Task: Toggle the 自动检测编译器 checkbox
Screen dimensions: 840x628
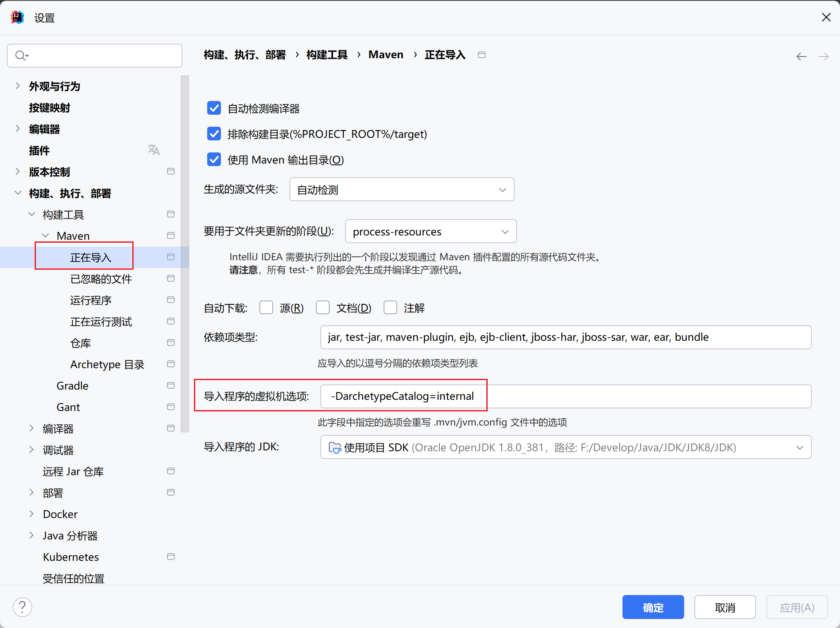Action: click(214, 108)
